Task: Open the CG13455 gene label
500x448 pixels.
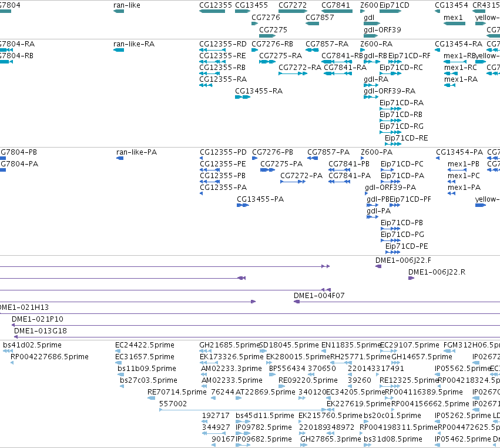Action: tap(251, 5)
